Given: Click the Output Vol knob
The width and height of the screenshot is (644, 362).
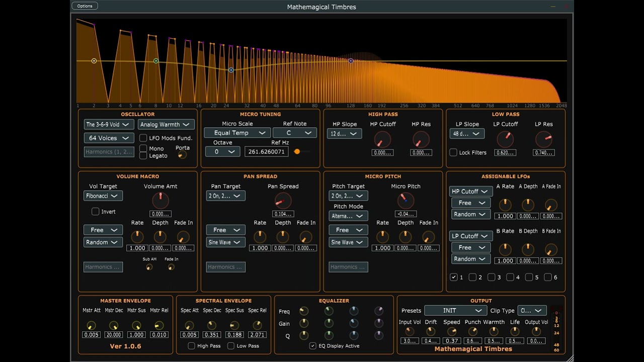Looking at the screenshot, I should [536, 331].
